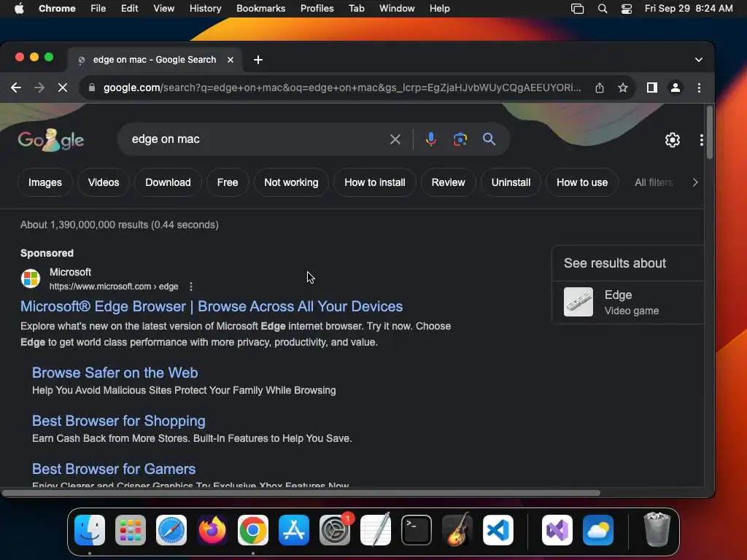
Task: Open Spotlight search in menu bar
Action: [602, 9]
